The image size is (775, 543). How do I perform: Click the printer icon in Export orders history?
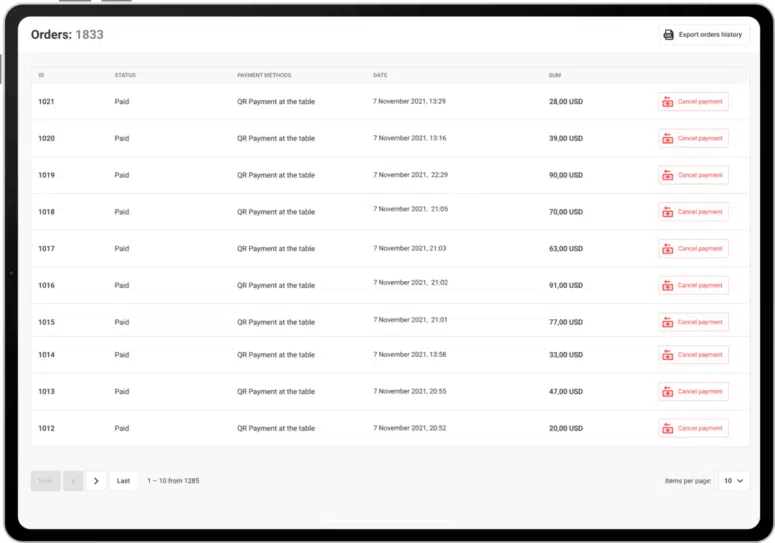pyautogui.click(x=669, y=35)
